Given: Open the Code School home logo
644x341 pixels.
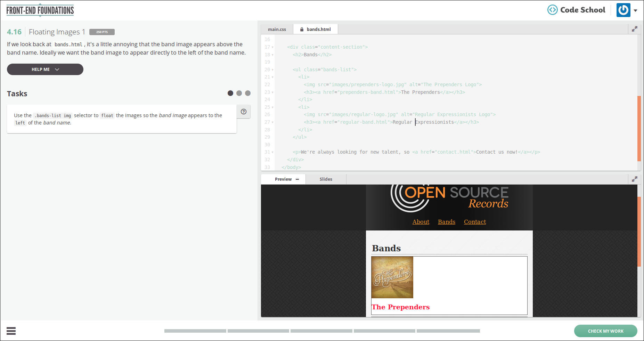Looking at the screenshot, I should pyautogui.click(x=576, y=10).
